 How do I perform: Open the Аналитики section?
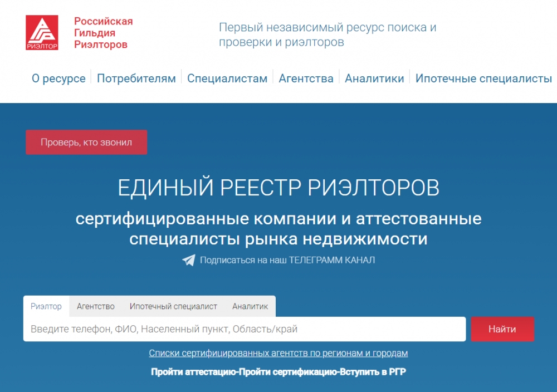point(375,79)
